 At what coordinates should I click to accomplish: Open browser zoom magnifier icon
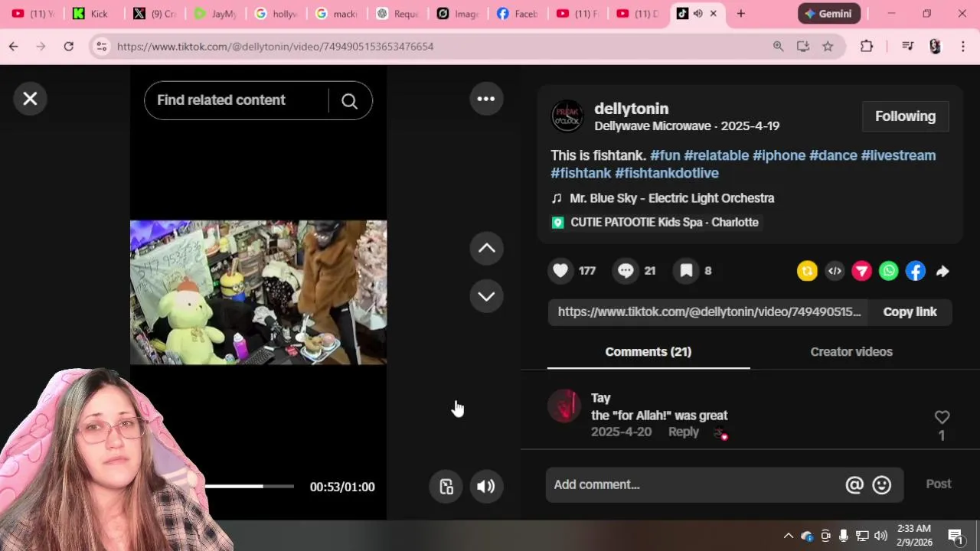click(x=778, y=47)
